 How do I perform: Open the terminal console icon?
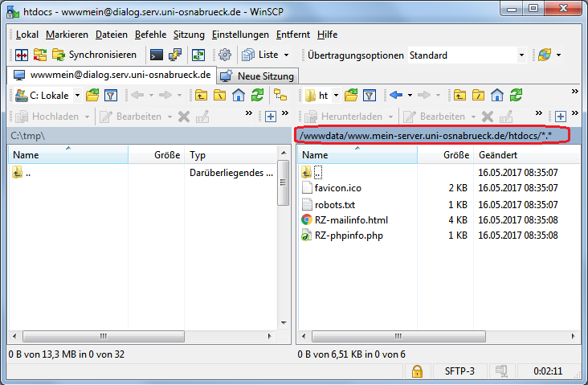(157, 55)
